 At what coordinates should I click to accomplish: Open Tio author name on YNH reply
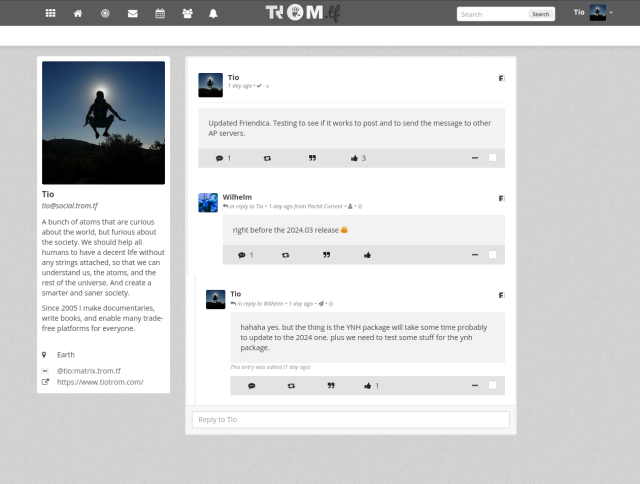point(236,294)
